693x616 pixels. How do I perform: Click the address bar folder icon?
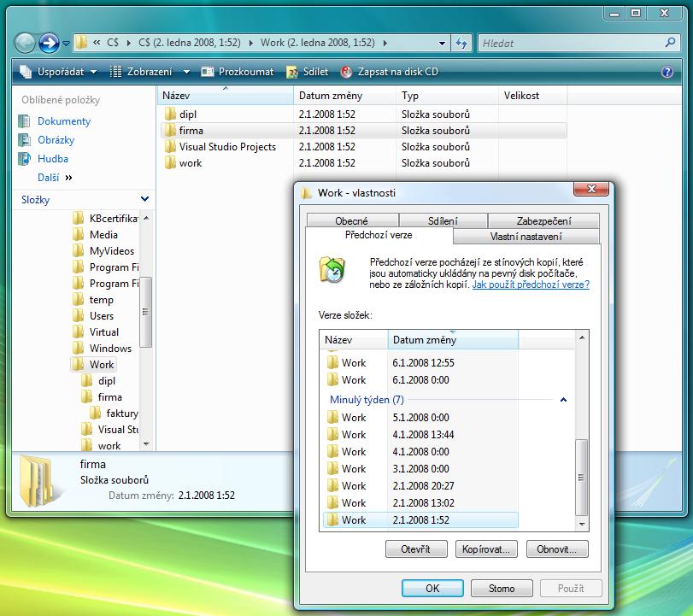(81, 43)
